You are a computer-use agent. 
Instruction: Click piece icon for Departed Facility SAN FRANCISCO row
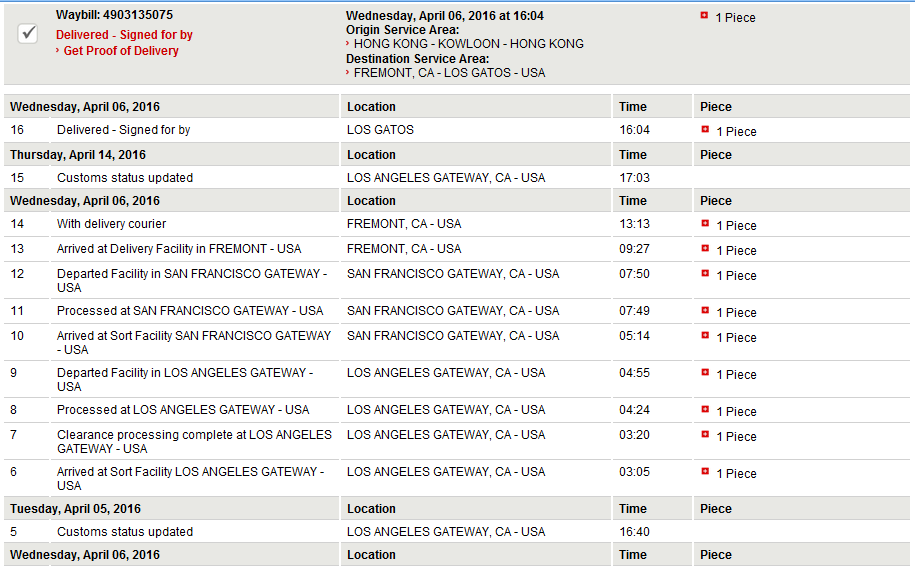tap(705, 274)
